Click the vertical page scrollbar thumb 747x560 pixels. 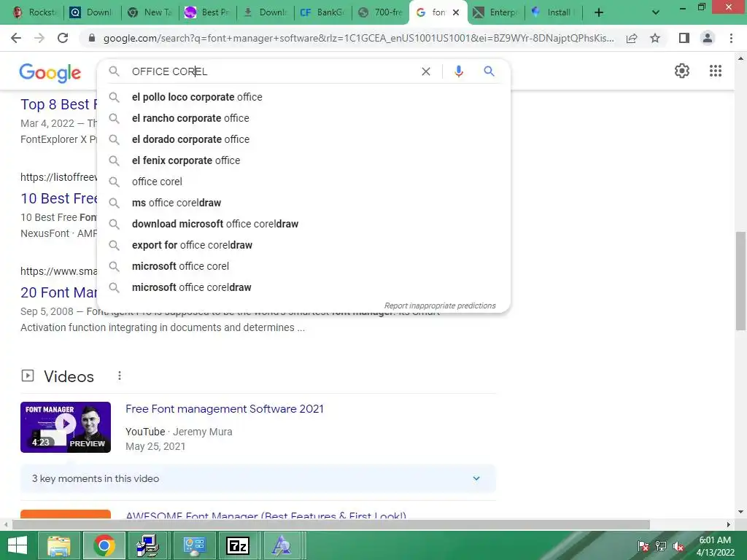(740, 281)
